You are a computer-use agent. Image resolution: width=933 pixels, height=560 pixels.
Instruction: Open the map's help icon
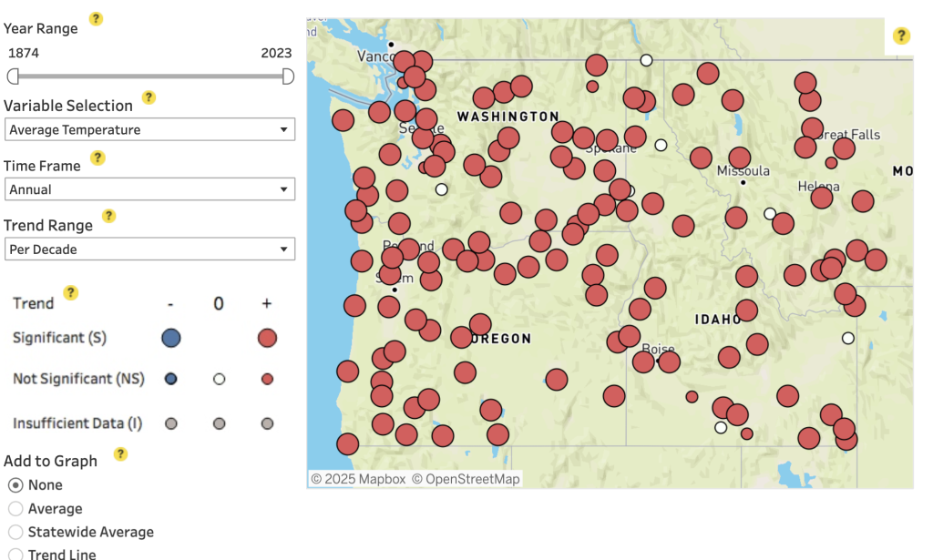pos(900,36)
